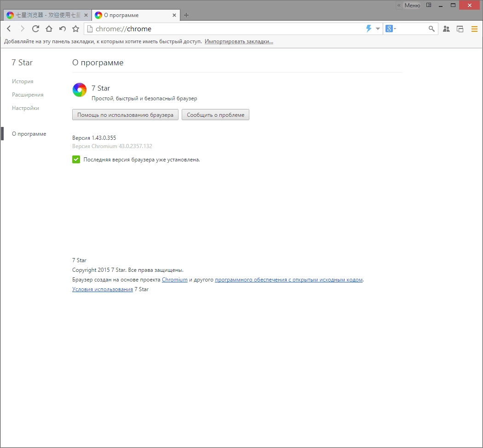Select О программе in the sidebar
This screenshot has width=483, height=448.
tap(29, 134)
